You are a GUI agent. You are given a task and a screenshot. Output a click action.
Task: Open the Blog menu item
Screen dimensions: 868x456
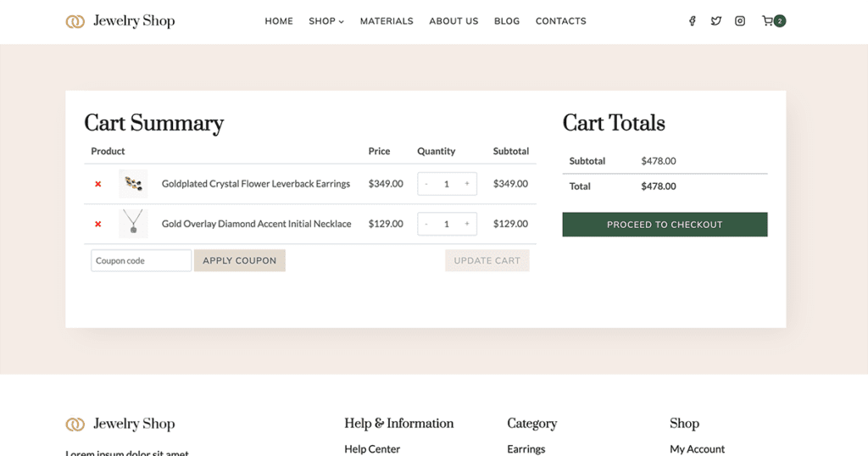tap(507, 21)
